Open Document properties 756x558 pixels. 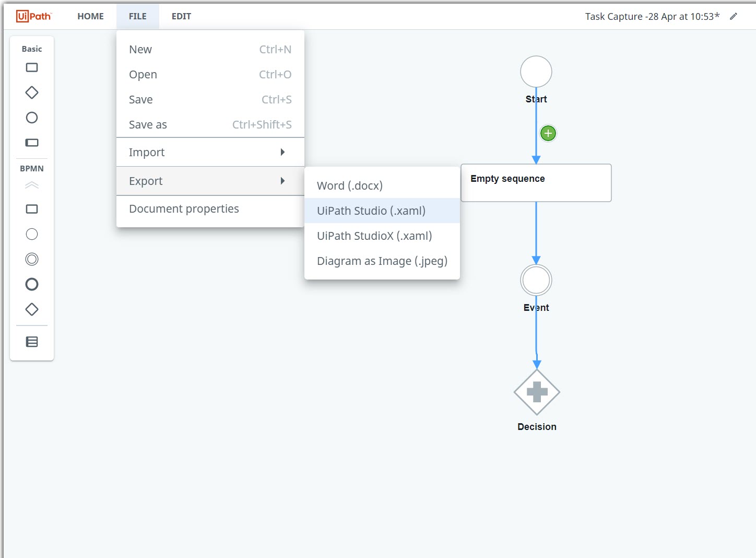(184, 208)
